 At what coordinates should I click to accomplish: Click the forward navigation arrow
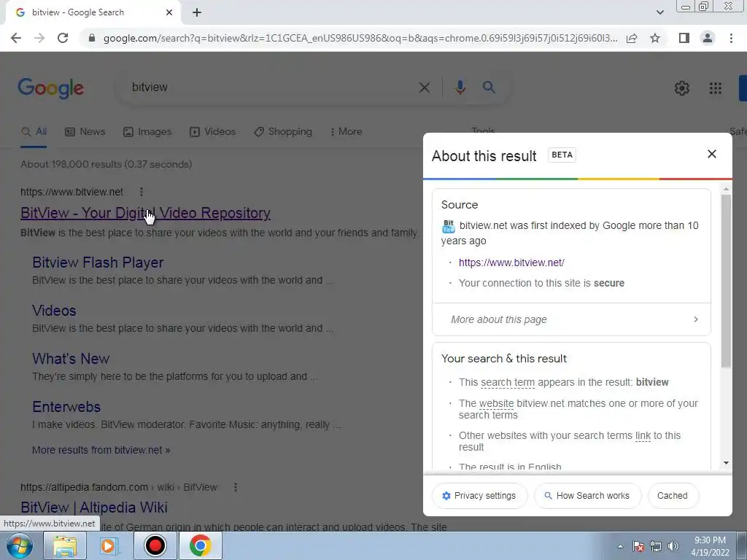click(x=39, y=38)
